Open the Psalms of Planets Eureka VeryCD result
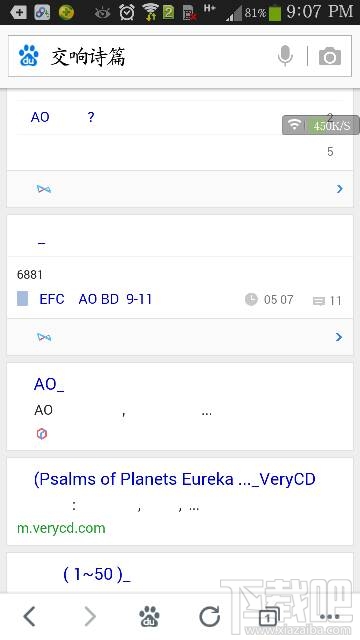Image resolution: width=360 pixels, height=640 pixels. coord(175,479)
